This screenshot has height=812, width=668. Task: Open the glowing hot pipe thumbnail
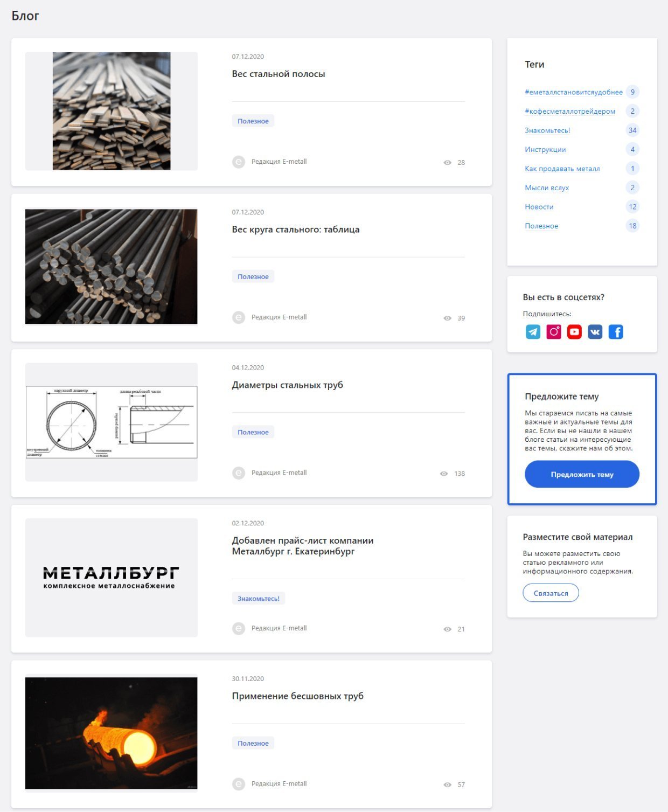coord(112,733)
